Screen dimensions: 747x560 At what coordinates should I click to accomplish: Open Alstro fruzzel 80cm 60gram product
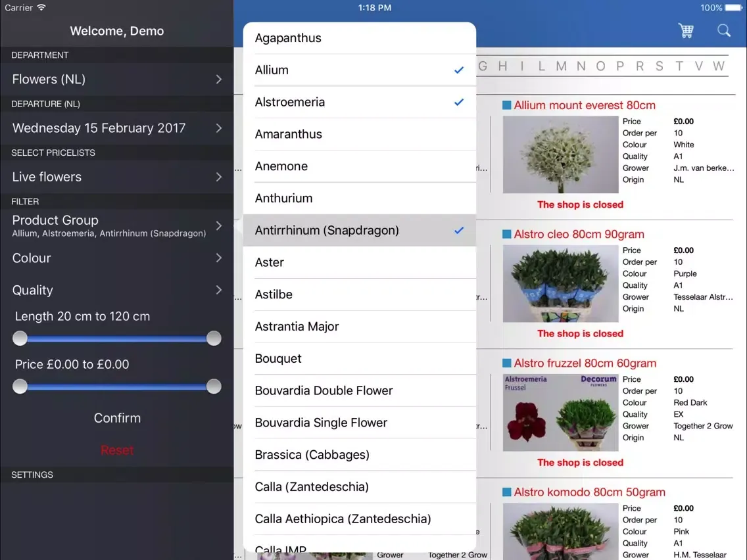(585, 363)
